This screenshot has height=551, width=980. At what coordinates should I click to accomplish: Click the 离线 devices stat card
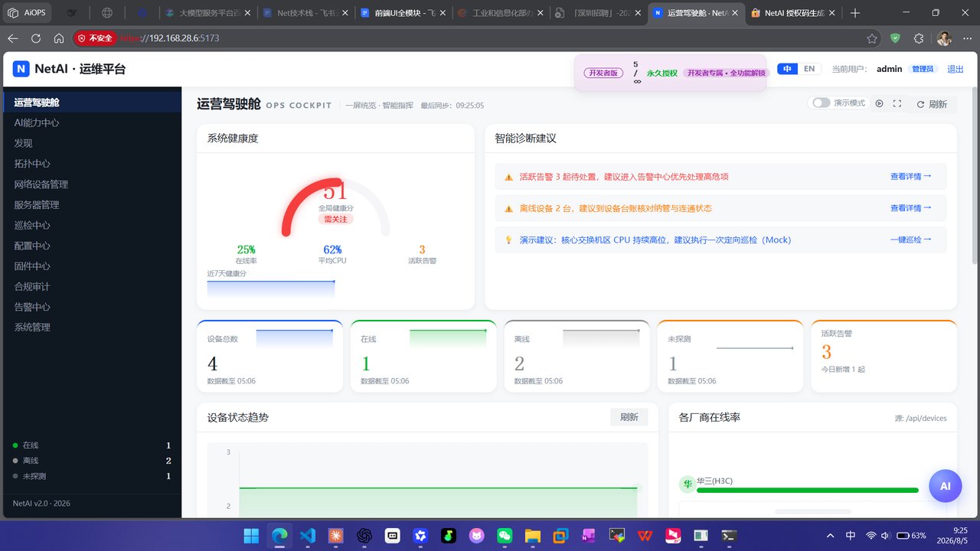577,356
